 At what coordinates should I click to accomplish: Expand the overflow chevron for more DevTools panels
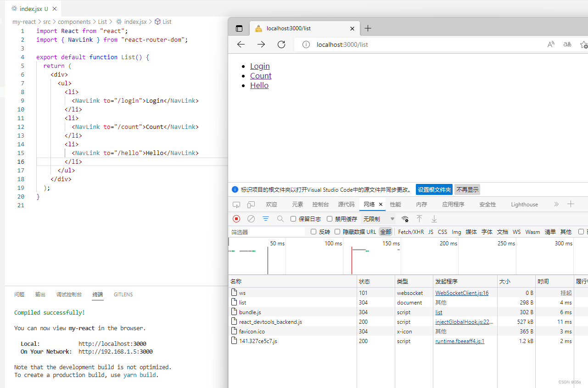point(556,204)
